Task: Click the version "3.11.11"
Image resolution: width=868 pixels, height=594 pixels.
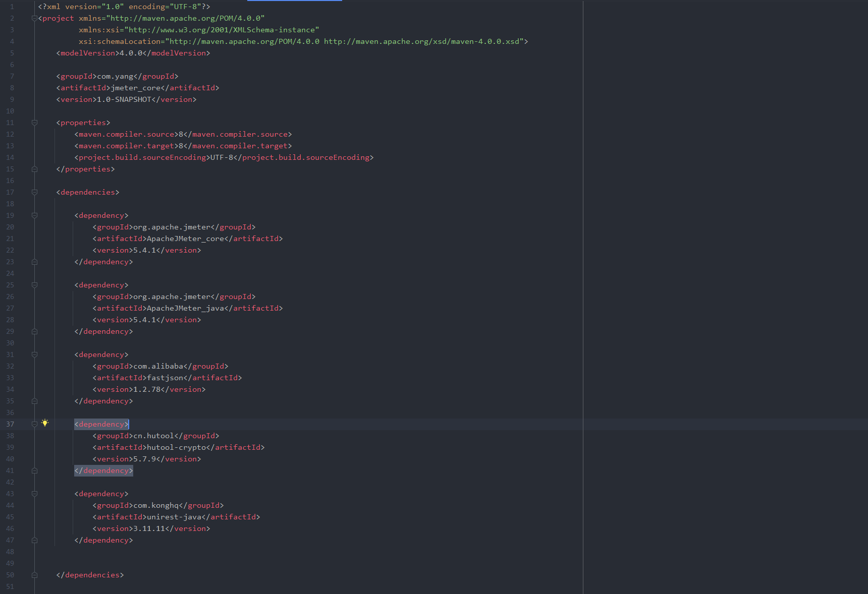Action: 149,528
